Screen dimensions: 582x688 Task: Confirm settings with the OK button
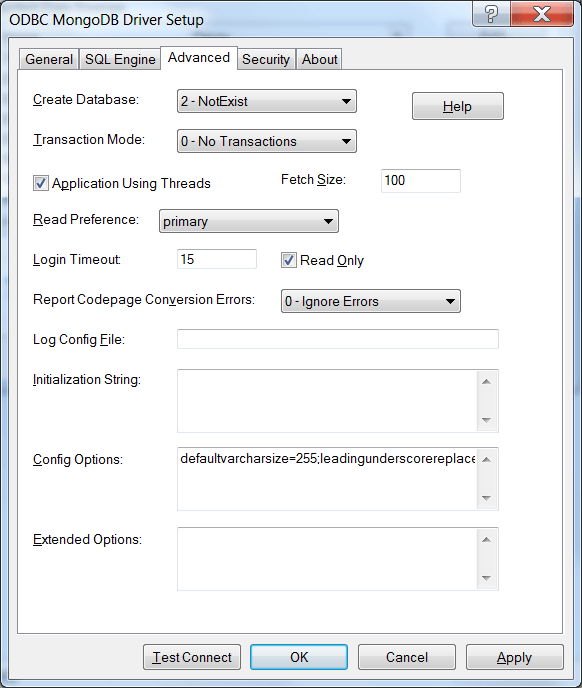[x=299, y=657]
